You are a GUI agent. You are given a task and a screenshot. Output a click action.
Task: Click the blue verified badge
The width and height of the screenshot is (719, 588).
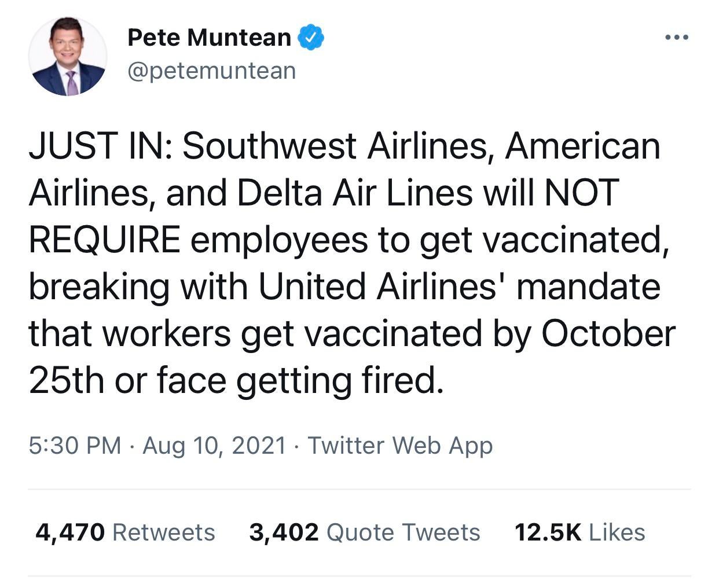(311, 38)
